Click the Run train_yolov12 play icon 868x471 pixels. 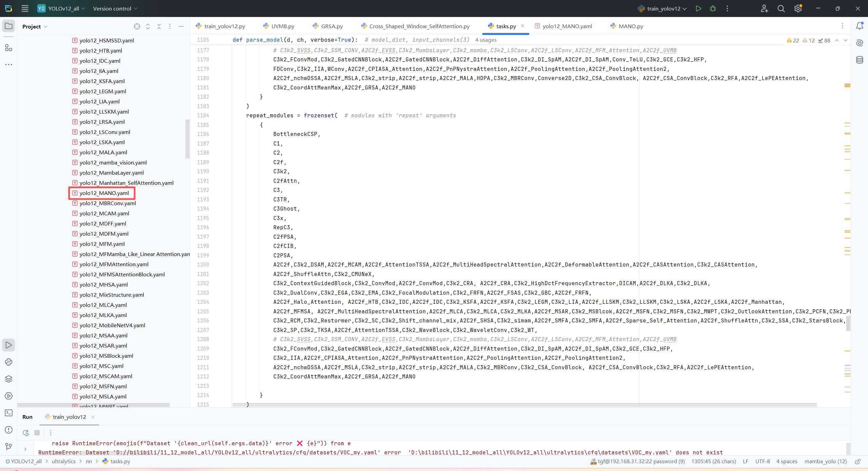tap(698, 8)
